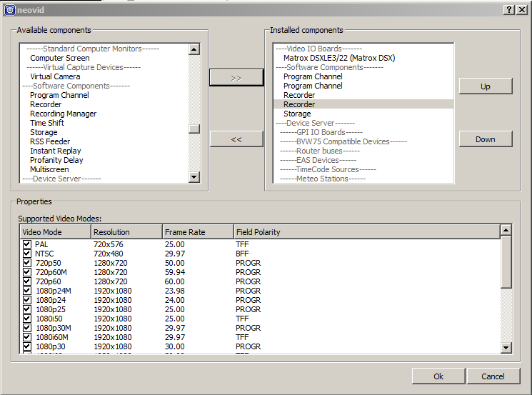Viewport: 532px width, 395px height.
Task: Select Multiscreen component
Action: coord(49,169)
